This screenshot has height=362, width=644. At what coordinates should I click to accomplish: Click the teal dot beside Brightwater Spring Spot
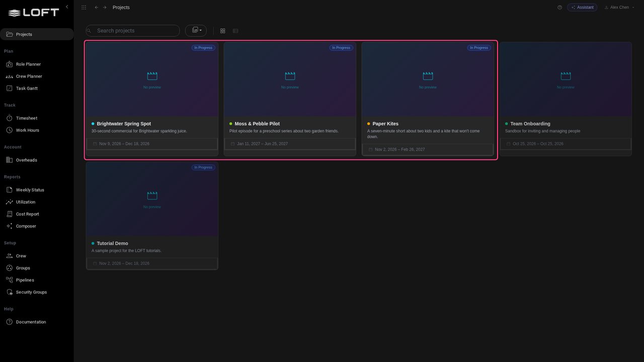click(x=93, y=124)
